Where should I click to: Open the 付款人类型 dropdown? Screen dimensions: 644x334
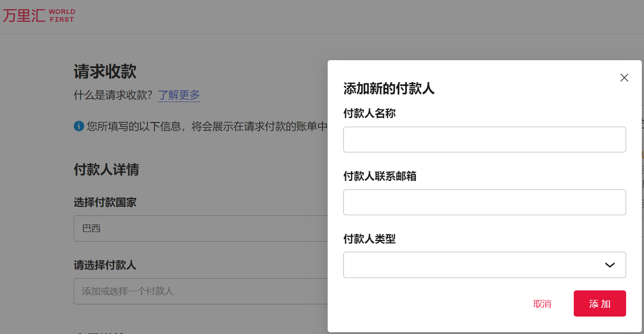pyautogui.click(x=484, y=265)
